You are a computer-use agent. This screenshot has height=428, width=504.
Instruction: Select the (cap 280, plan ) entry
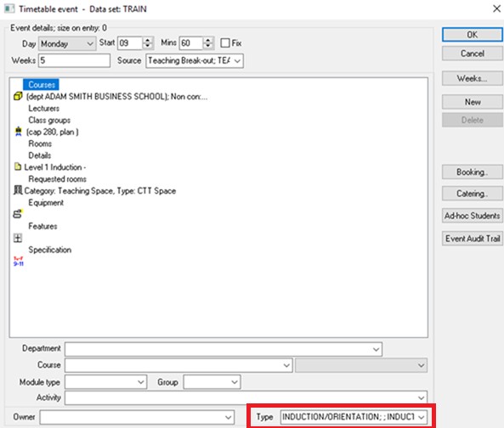(x=53, y=132)
